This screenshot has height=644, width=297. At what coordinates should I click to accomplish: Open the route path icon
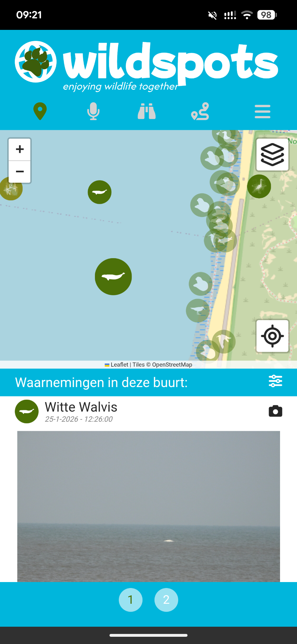click(200, 111)
